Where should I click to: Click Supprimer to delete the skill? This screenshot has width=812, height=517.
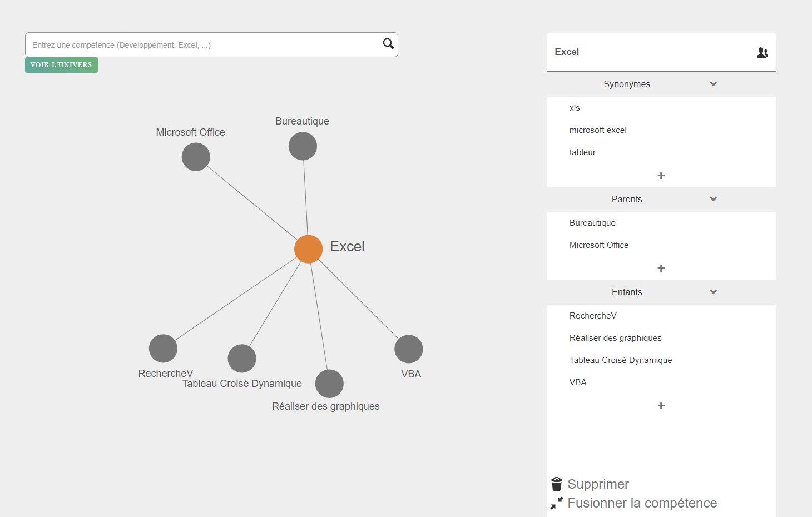(598, 484)
